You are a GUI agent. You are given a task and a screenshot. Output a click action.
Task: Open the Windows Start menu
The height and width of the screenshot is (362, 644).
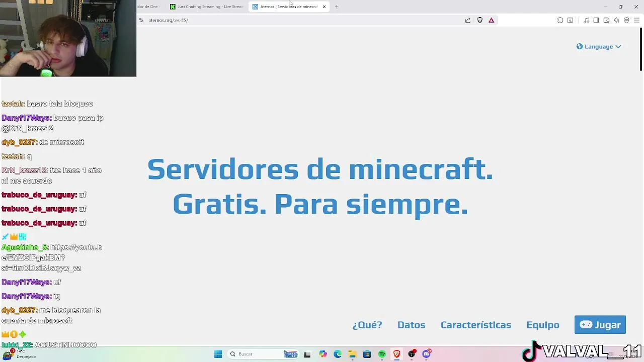(218, 354)
